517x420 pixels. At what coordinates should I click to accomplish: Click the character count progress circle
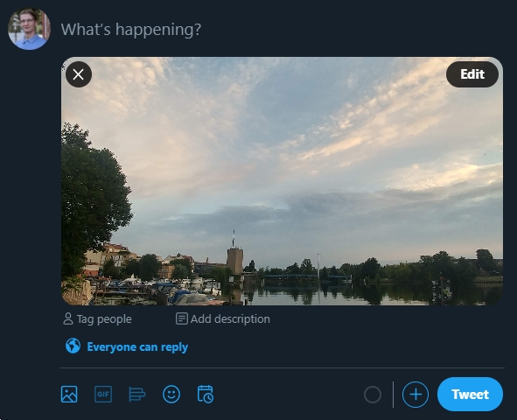373,395
